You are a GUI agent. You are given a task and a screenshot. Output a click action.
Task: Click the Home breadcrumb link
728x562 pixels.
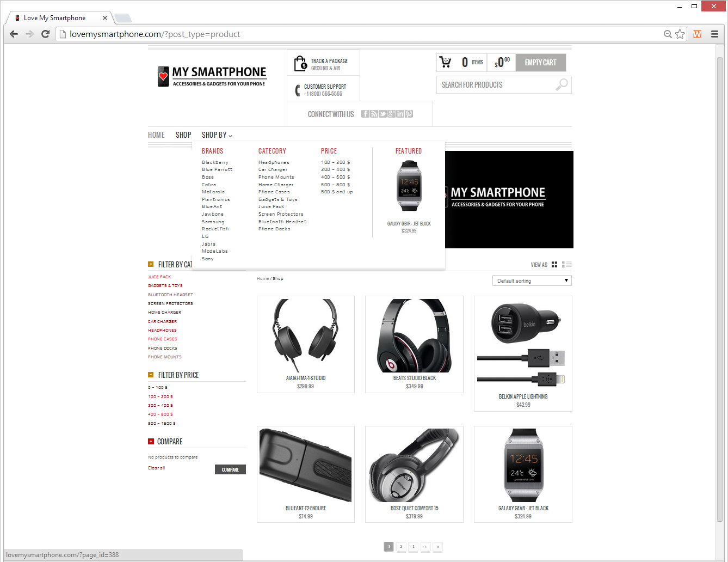click(263, 278)
